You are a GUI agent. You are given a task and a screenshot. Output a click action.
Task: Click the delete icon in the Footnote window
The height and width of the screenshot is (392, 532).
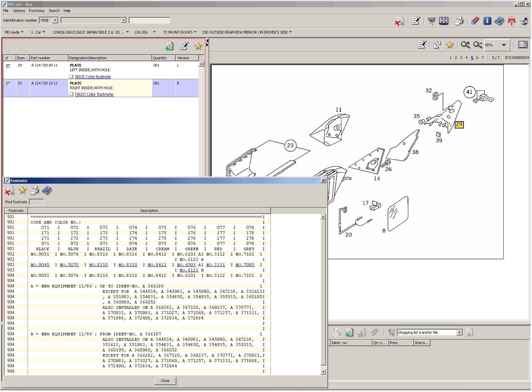point(10,191)
